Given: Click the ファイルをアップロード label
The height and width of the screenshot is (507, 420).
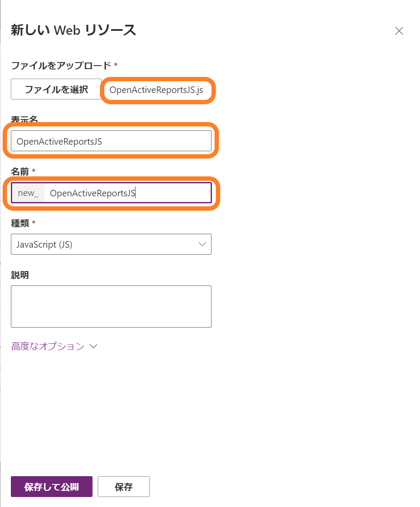Looking at the screenshot, I should coord(61,66).
